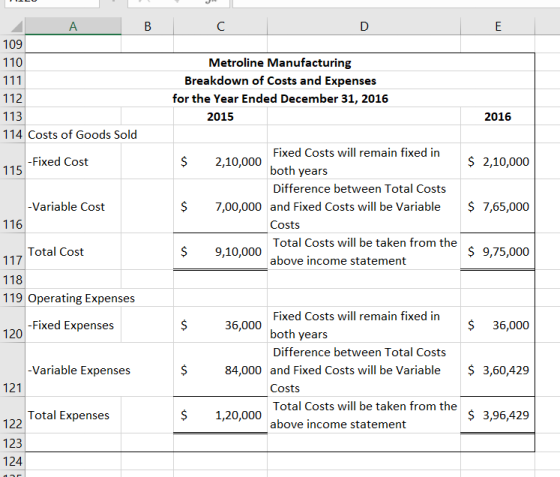Click Fixed Expenses row note in column D
Image resolution: width=560 pixels, height=477 pixels.
pos(364,325)
